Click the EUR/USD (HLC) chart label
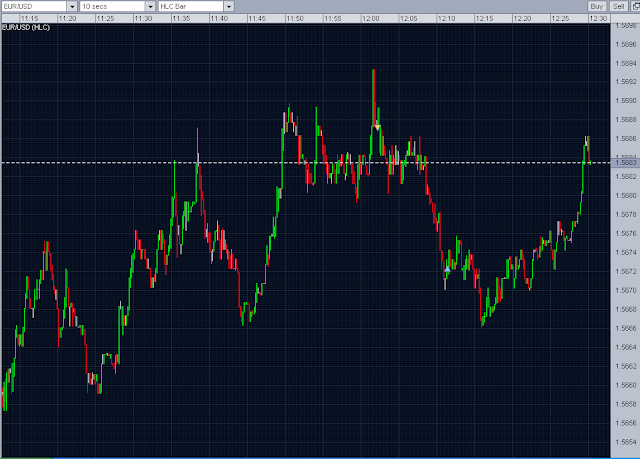Screen dimensions: 640x459 coord(26,27)
